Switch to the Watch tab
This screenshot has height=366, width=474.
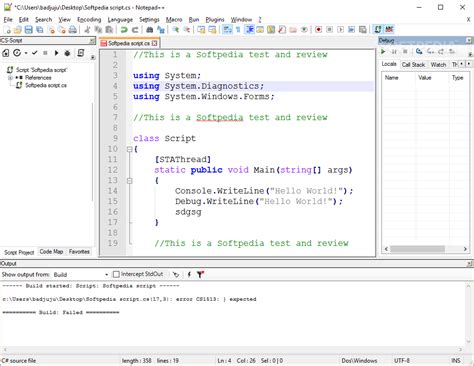click(438, 64)
